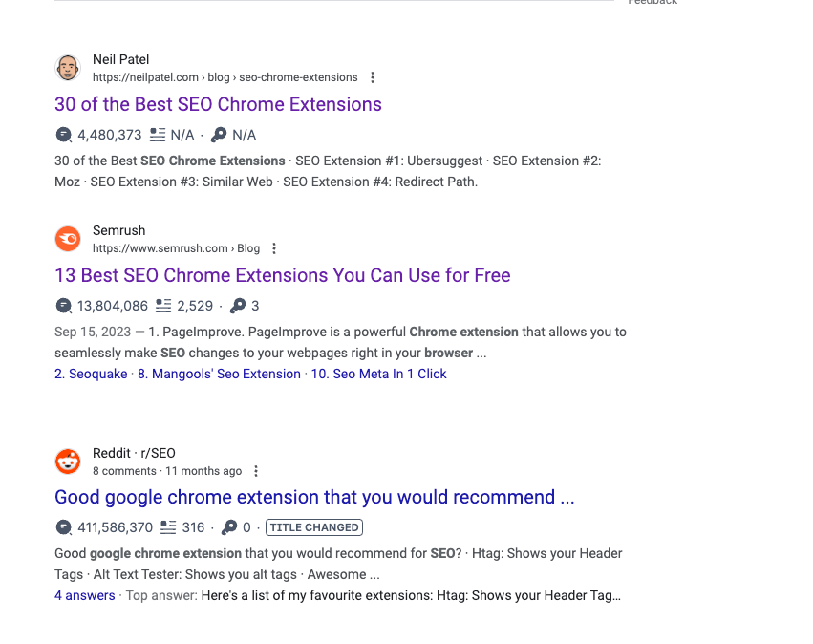Click the Reddit snoo logo icon
The height and width of the screenshot is (644, 813).
(67, 461)
